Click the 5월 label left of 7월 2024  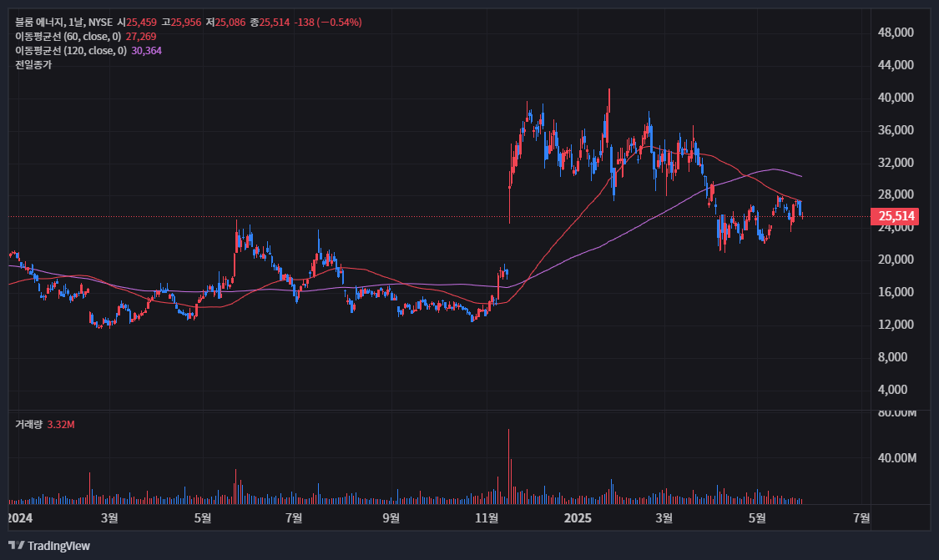203,518
